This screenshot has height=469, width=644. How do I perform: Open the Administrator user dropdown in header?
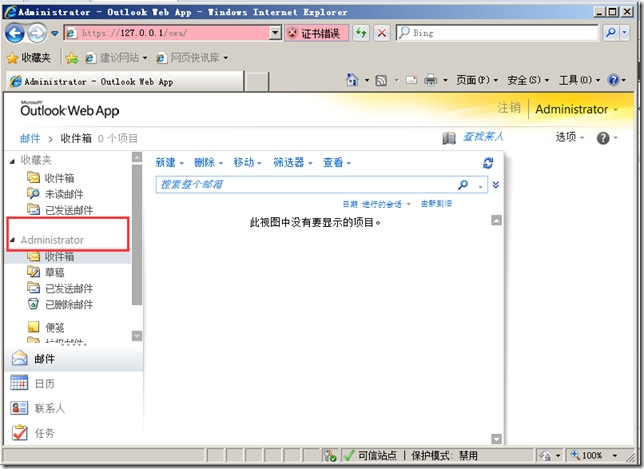[x=577, y=109]
